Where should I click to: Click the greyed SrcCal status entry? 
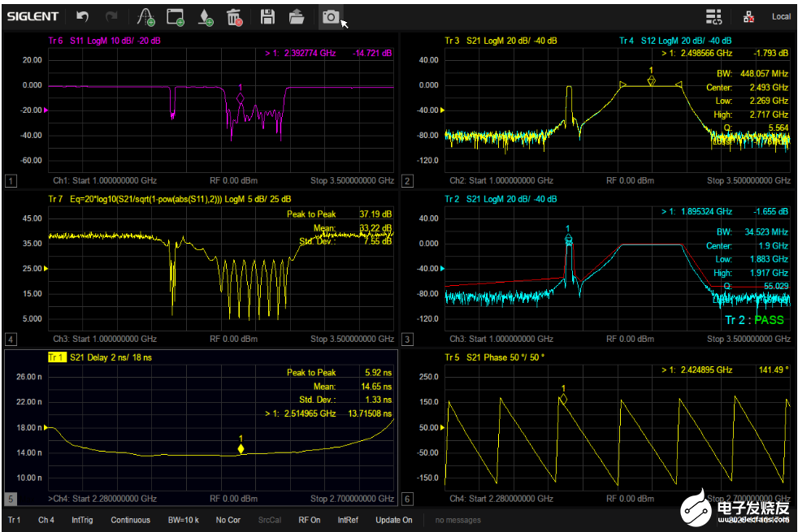(270, 520)
